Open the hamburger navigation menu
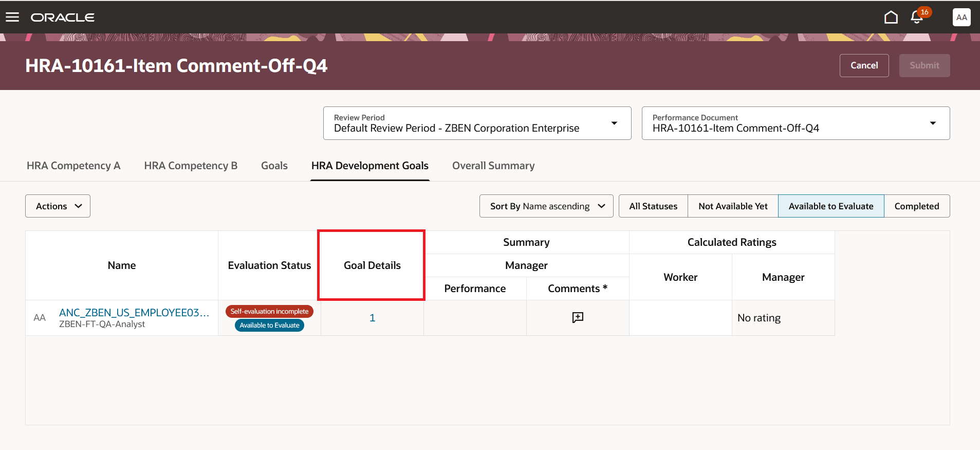The width and height of the screenshot is (980, 450). pos(12,17)
